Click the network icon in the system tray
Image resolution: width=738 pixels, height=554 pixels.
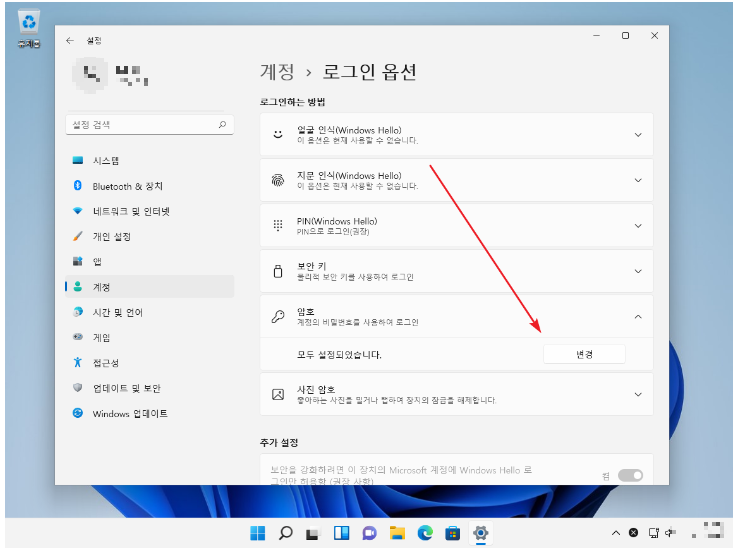click(x=654, y=533)
